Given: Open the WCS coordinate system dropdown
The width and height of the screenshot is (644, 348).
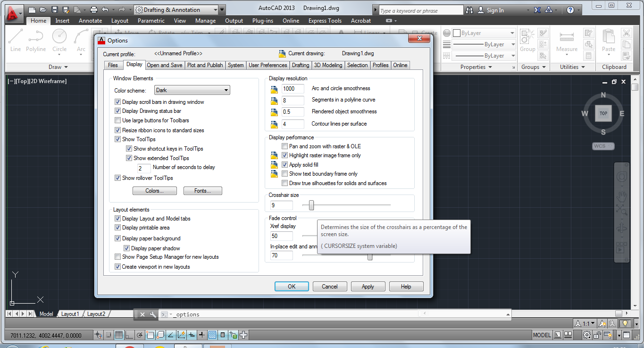Looking at the screenshot, I should (603, 146).
